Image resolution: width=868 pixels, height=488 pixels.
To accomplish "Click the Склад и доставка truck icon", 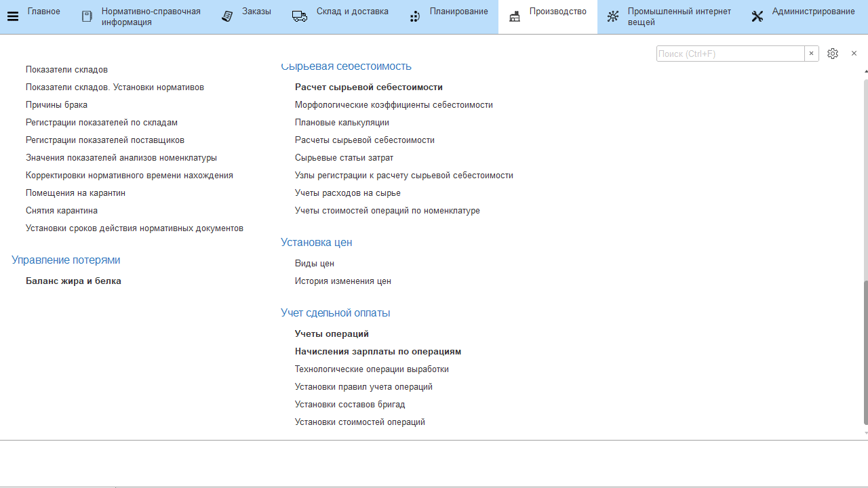I will 300,16.
